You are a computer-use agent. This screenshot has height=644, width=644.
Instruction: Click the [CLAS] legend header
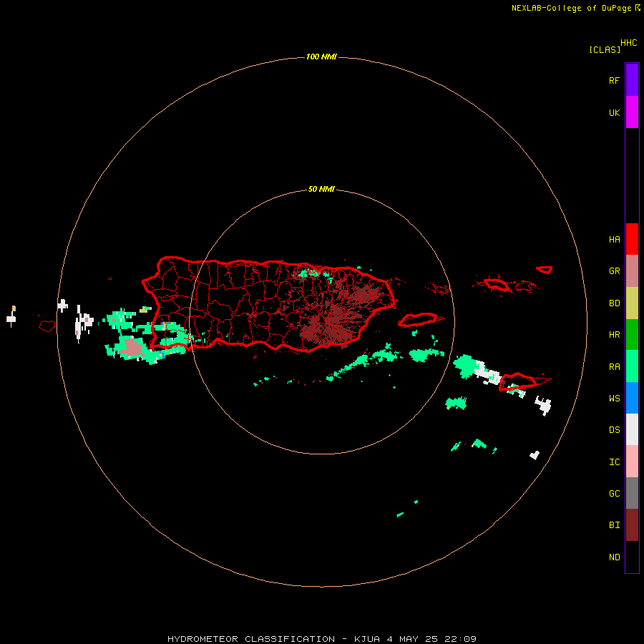click(605, 49)
